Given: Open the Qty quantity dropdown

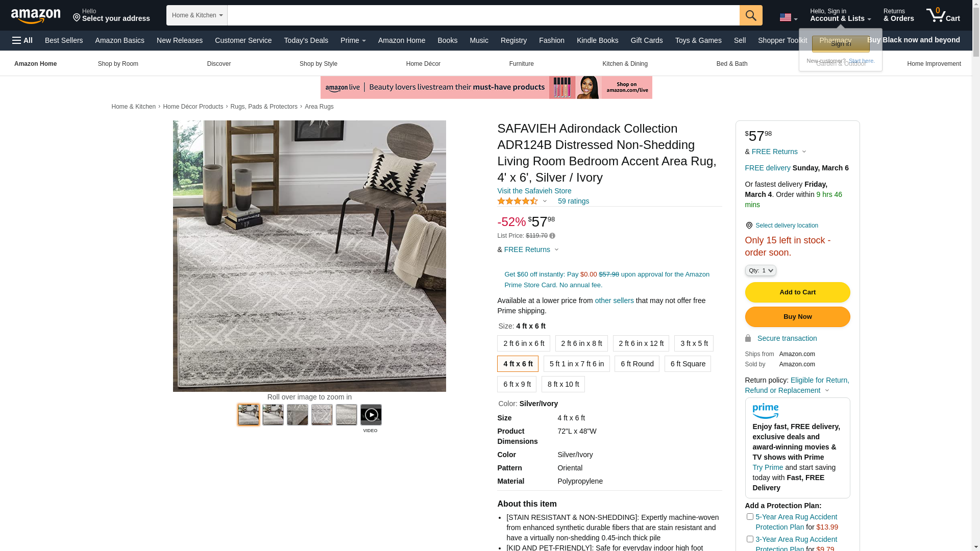Looking at the screenshot, I should (761, 270).
